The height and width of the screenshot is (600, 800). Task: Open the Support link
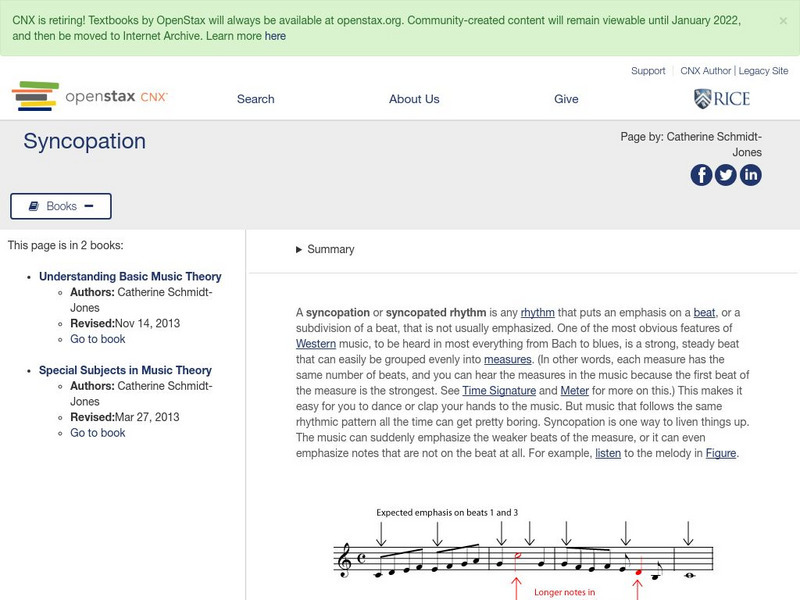pyautogui.click(x=648, y=71)
